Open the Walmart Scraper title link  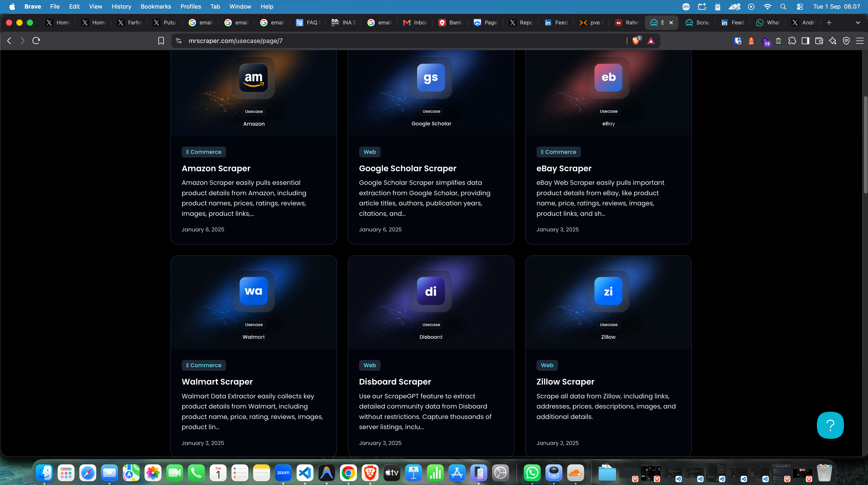tap(217, 382)
